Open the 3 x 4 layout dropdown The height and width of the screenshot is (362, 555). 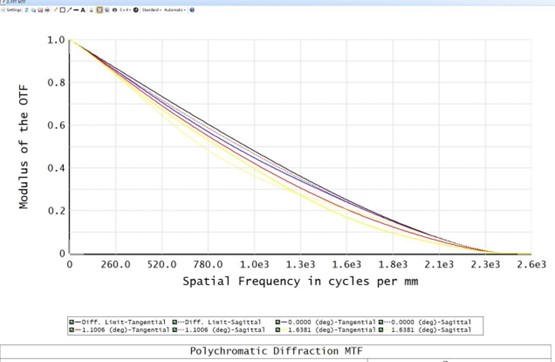click(x=125, y=10)
